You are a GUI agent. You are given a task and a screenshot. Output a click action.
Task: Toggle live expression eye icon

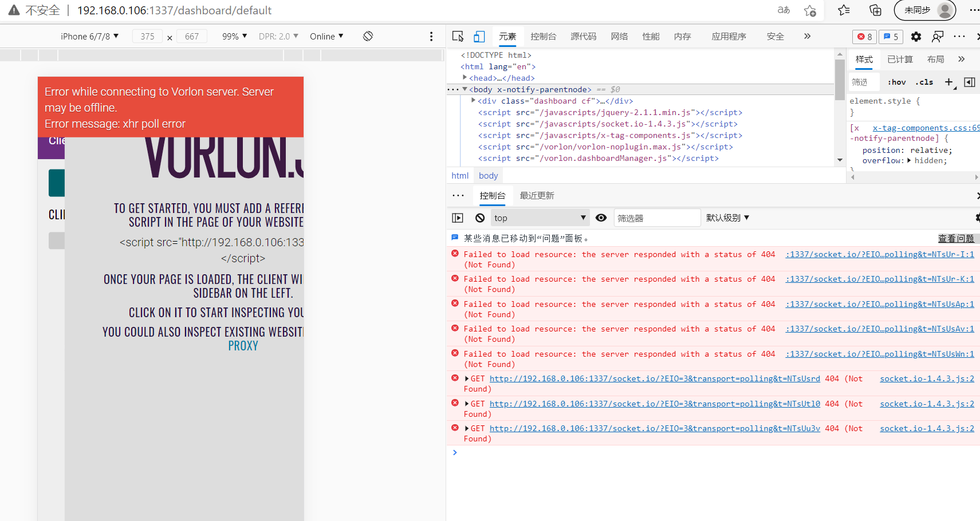(601, 218)
